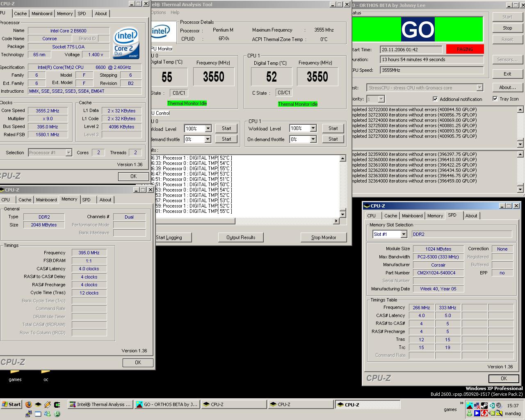Switch to Intel Thermal Analysis taskbar button
The image size is (525, 420).
[x=100, y=404]
